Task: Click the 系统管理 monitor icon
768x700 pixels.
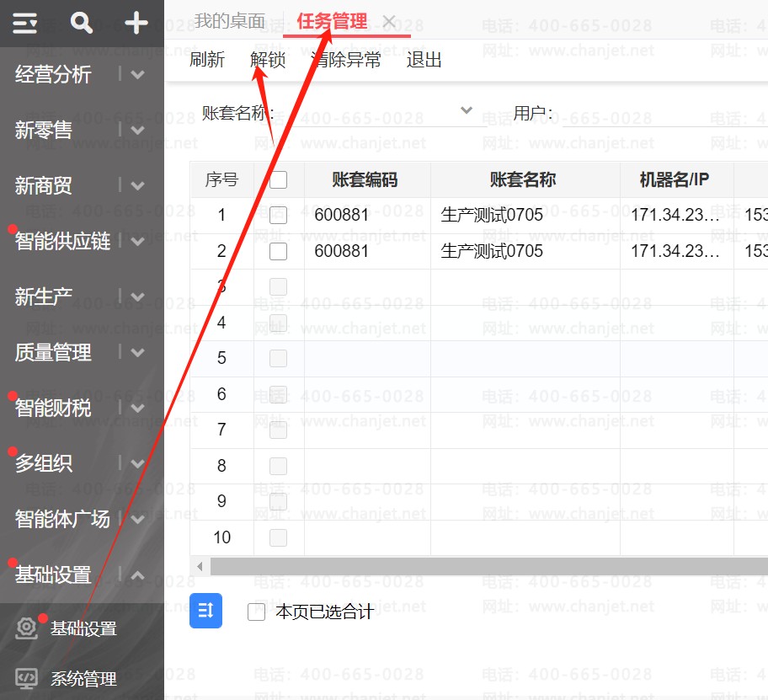Action: pos(27,678)
